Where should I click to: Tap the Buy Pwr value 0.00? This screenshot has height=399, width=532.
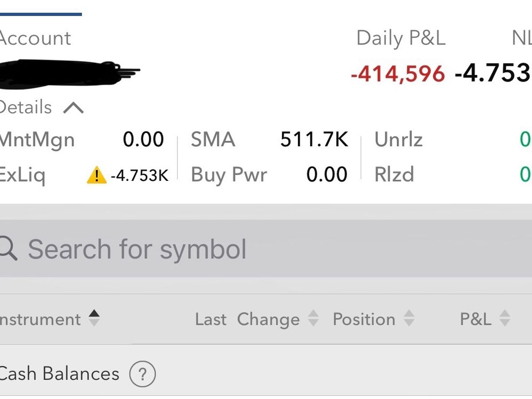[x=327, y=175]
